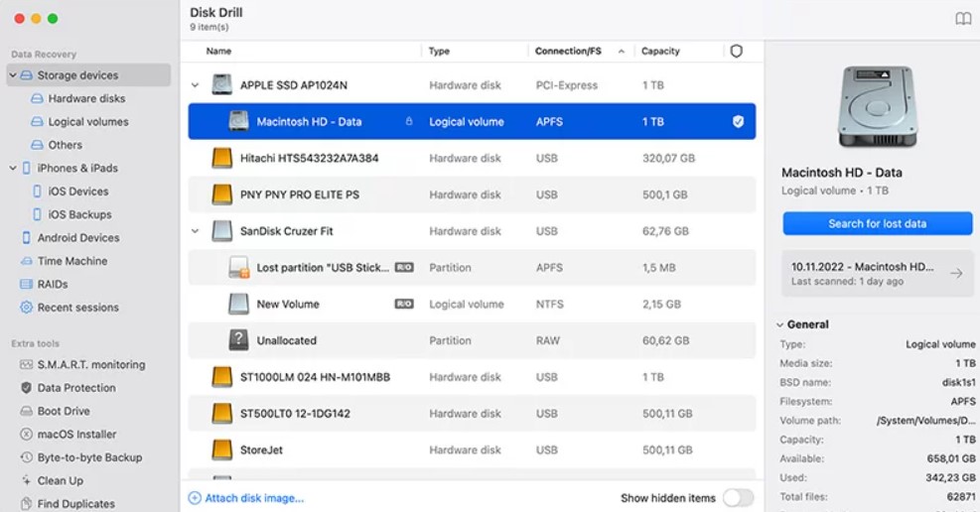Click the RO badge on New Volume row
Image resolution: width=980 pixels, height=512 pixels.
(404, 304)
